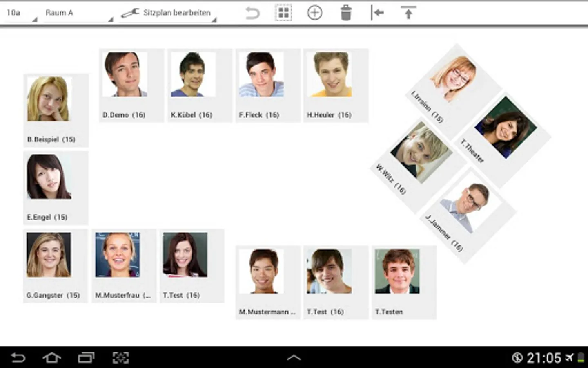Select the T.Testen student card
The height and width of the screenshot is (368, 588).
point(404,282)
